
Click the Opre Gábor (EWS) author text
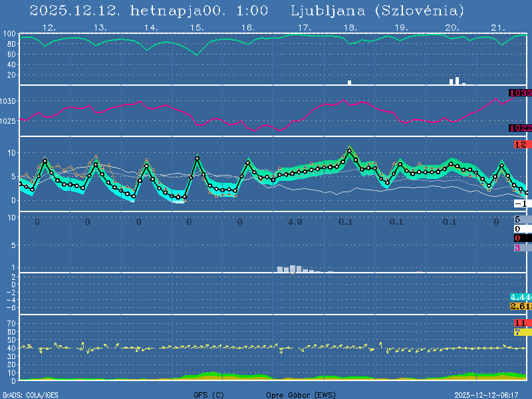pos(301,394)
